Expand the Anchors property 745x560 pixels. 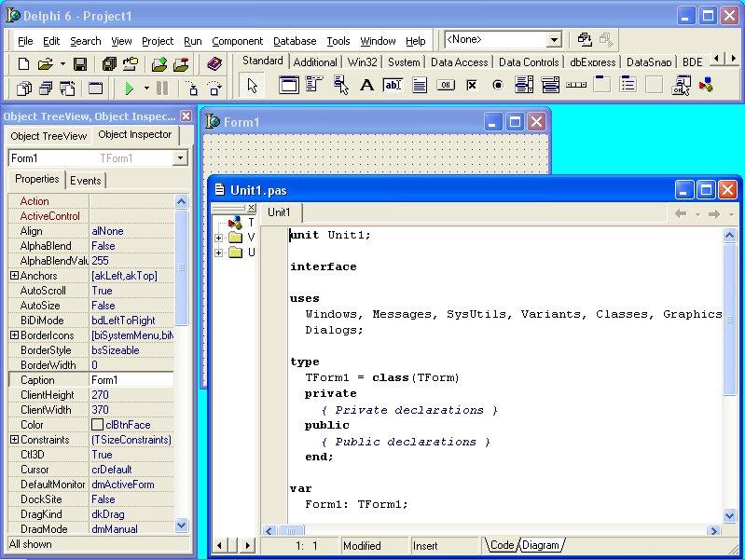tap(14, 276)
